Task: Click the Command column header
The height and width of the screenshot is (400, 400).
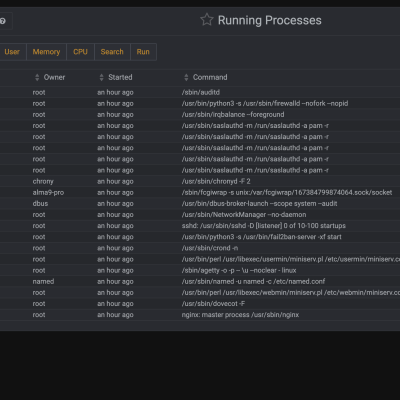Action: click(x=210, y=77)
